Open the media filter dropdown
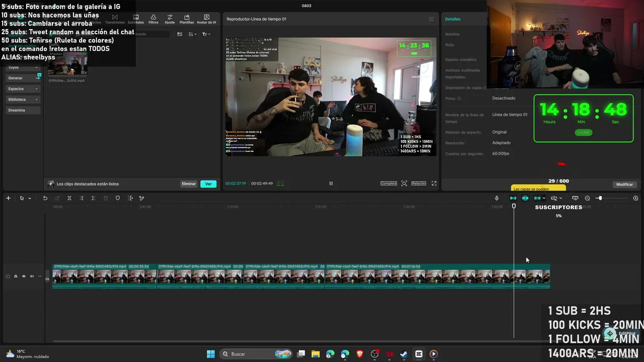The height and width of the screenshot is (362, 644). tap(206, 34)
